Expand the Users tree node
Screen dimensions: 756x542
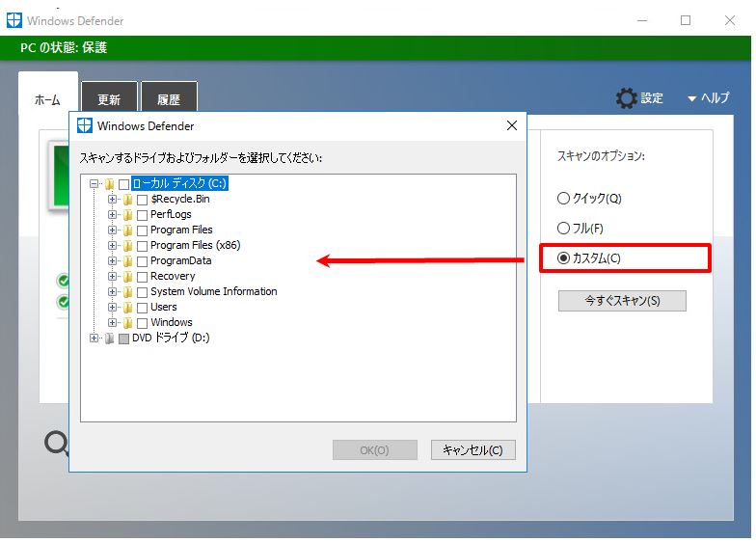click(112, 307)
